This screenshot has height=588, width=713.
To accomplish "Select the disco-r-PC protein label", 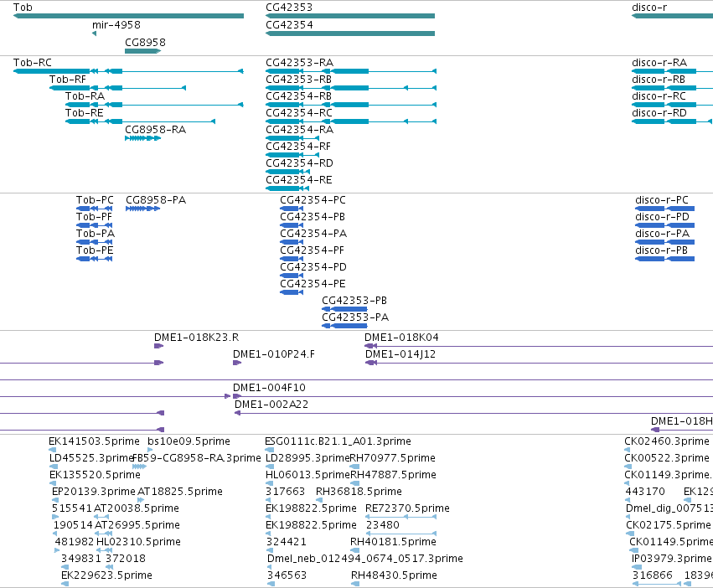I will click(x=662, y=200).
